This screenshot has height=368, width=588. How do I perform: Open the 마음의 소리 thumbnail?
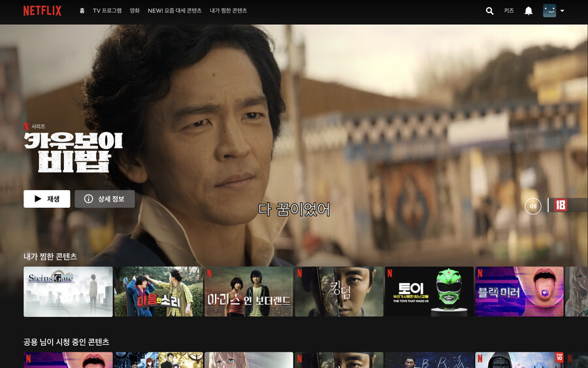coord(158,292)
